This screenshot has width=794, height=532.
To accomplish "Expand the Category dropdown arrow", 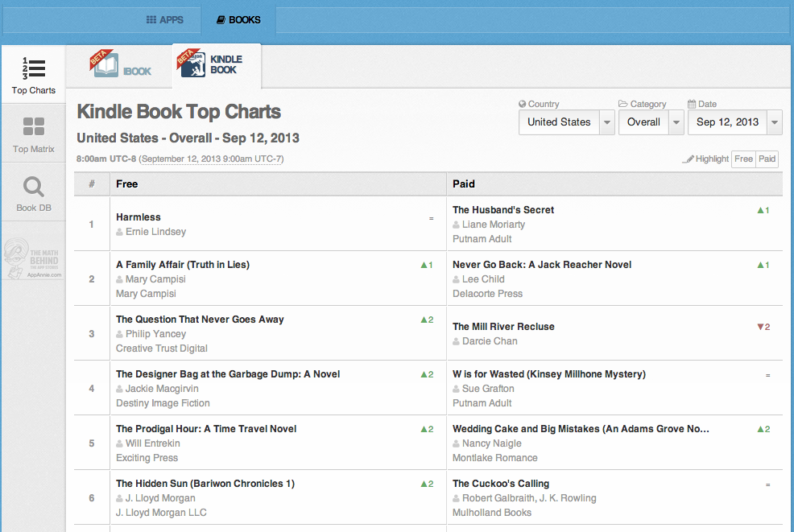I will (x=676, y=122).
